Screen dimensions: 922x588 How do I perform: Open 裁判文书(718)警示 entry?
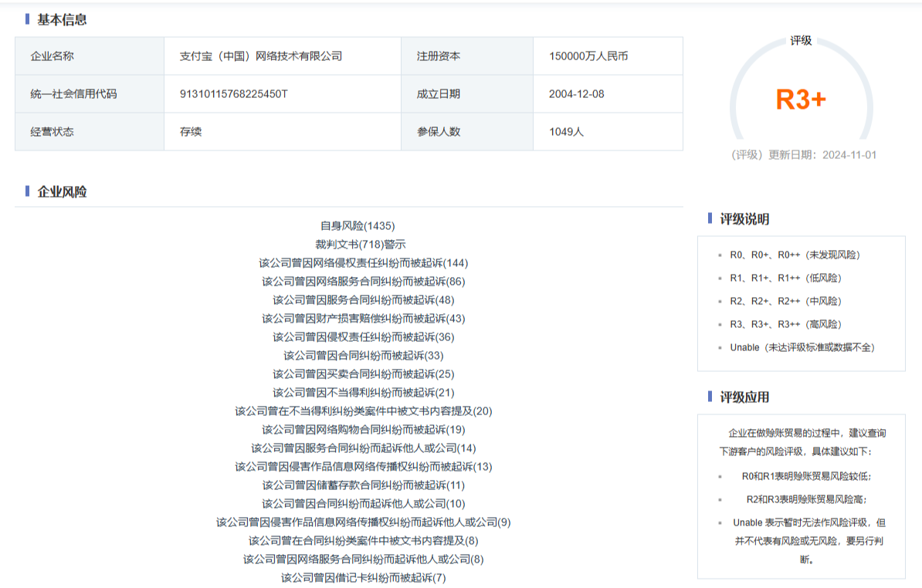(x=361, y=245)
